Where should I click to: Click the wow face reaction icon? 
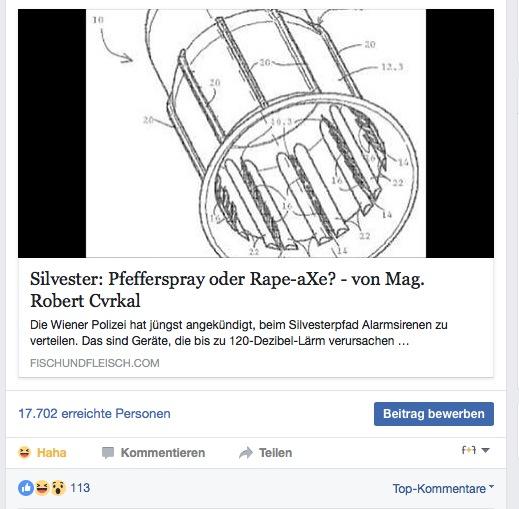click(x=58, y=488)
